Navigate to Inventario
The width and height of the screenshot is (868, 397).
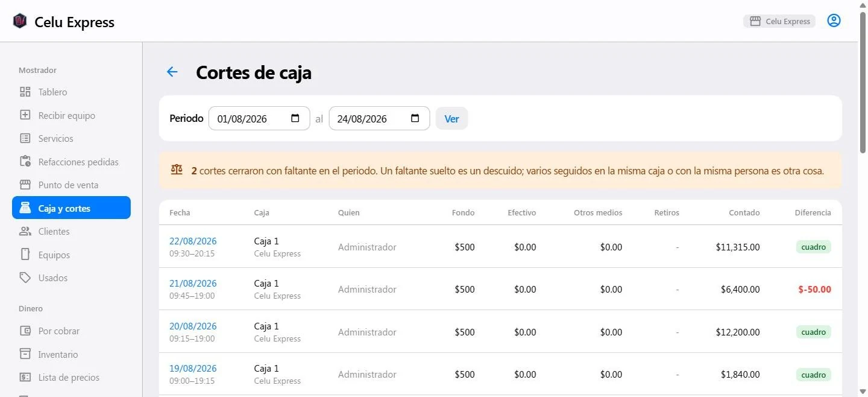click(71, 354)
